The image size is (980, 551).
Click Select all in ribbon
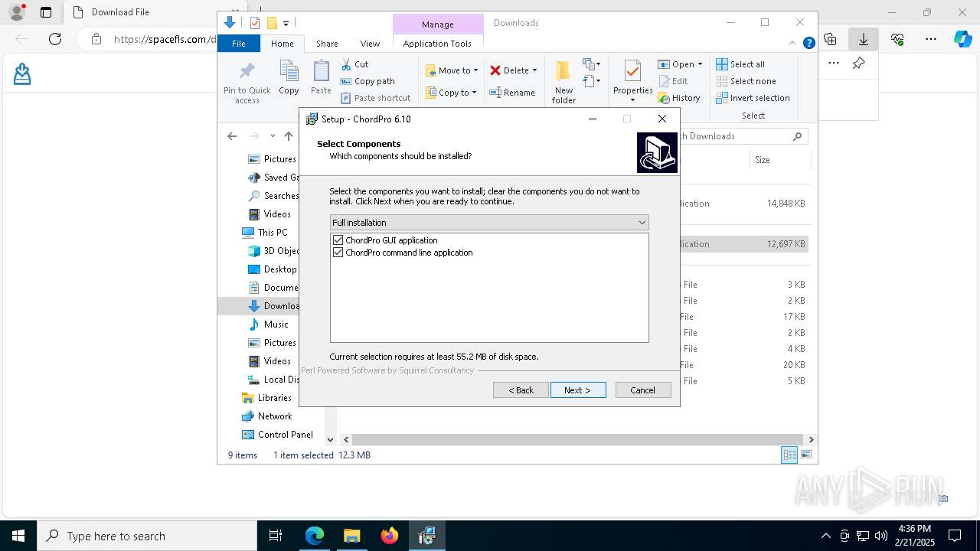click(x=740, y=64)
